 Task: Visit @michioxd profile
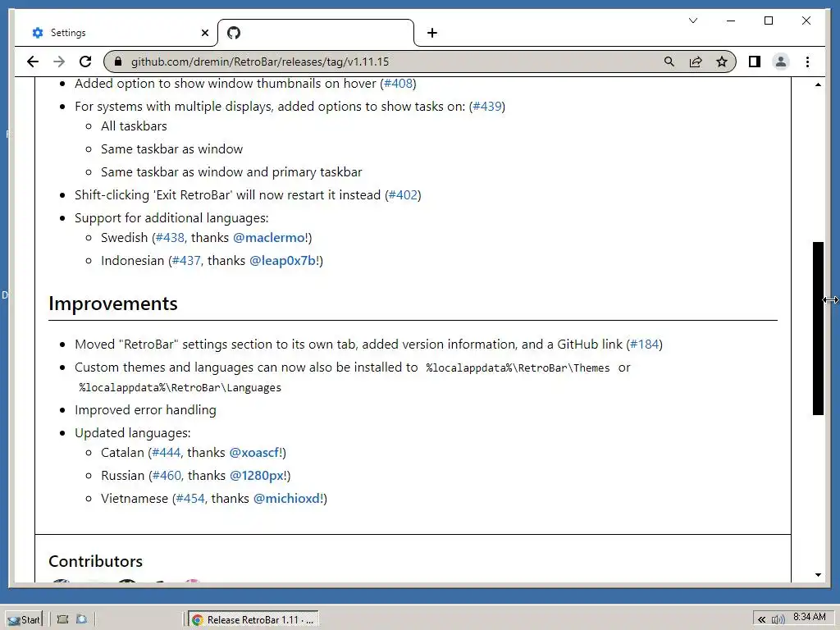coord(288,499)
